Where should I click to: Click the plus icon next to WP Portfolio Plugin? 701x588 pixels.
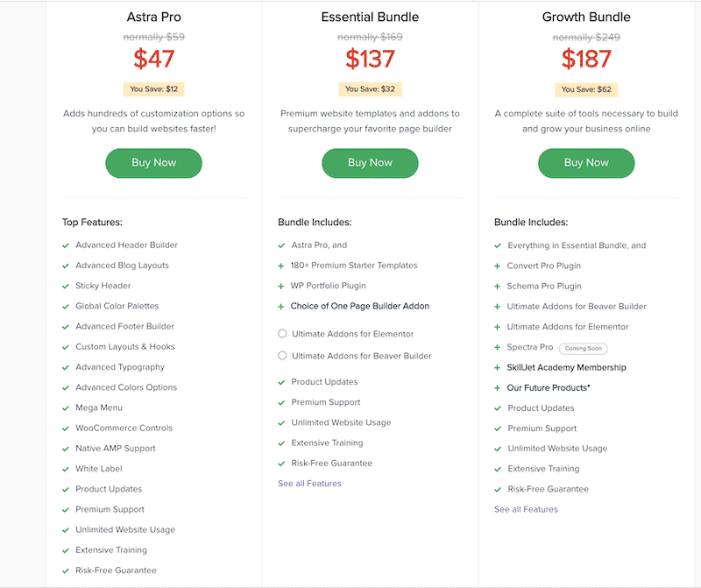coord(281,286)
